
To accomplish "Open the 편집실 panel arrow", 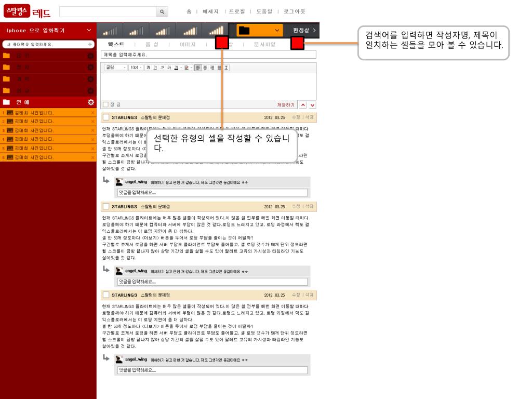I will [314, 30].
